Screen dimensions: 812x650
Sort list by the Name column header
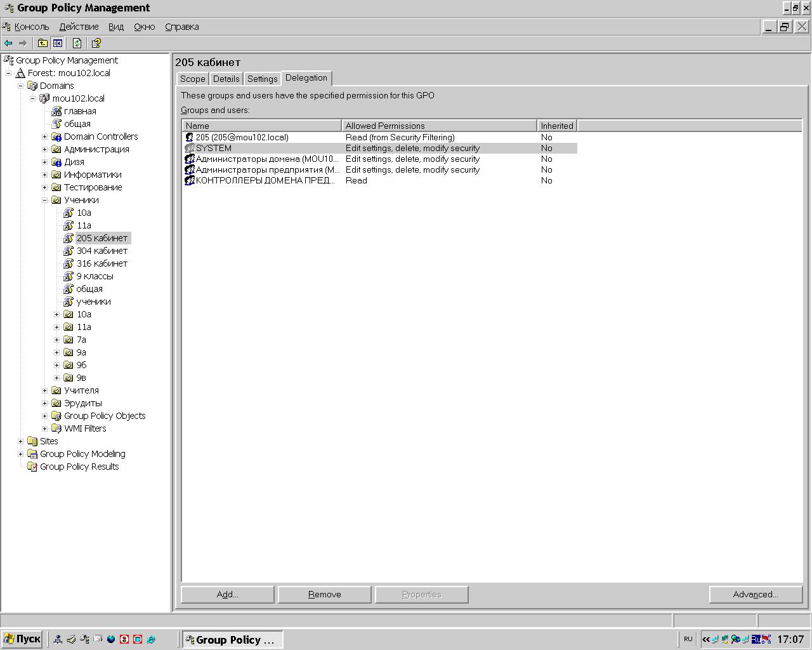coord(261,126)
